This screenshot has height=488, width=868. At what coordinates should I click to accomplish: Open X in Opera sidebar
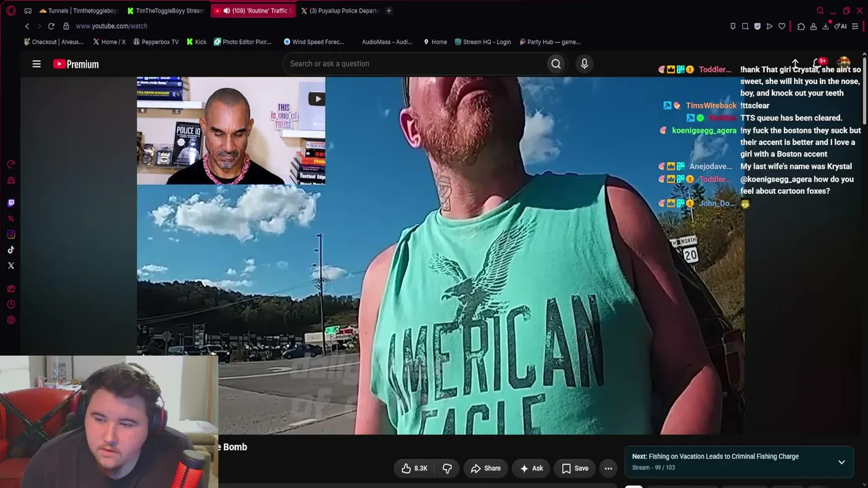(11, 266)
